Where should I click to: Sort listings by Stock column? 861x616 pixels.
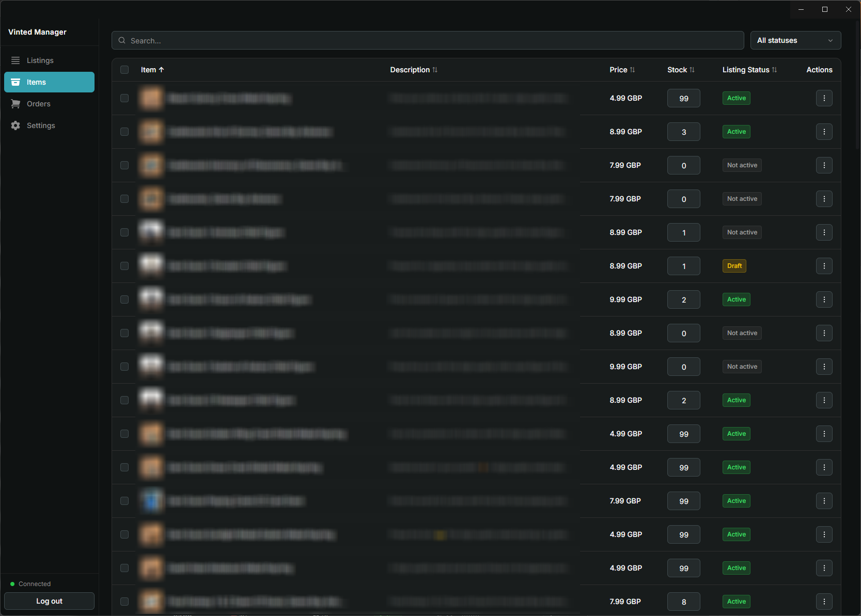[680, 69]
